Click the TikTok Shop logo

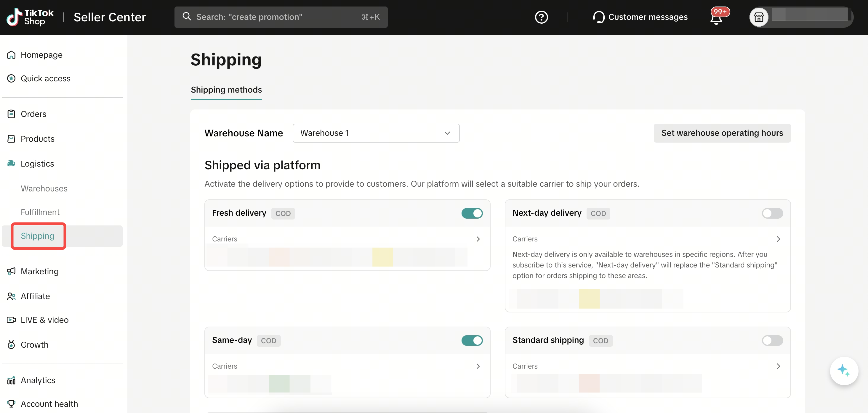pyautogui.click(x=30, y=17)
